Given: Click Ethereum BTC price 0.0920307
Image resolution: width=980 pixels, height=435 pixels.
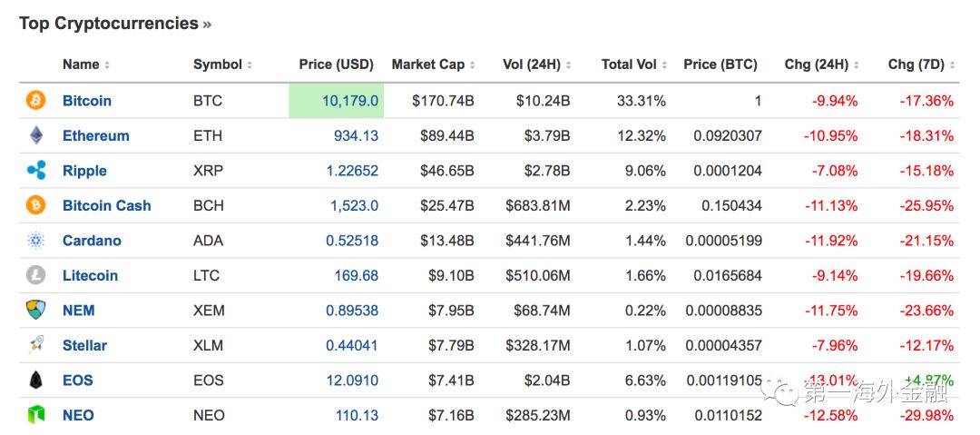Looking at the screenshot, I should point(728,136).
